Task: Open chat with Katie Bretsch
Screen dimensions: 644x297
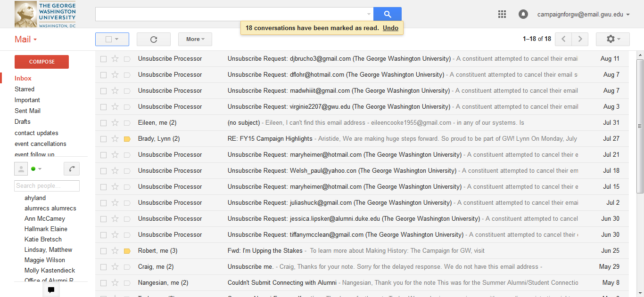Action: (x=43, y=240)
